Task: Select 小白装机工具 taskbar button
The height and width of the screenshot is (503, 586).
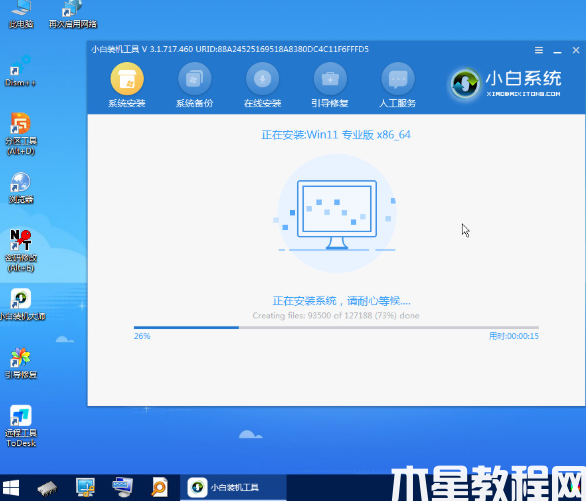Action: (x=233, y=487)
